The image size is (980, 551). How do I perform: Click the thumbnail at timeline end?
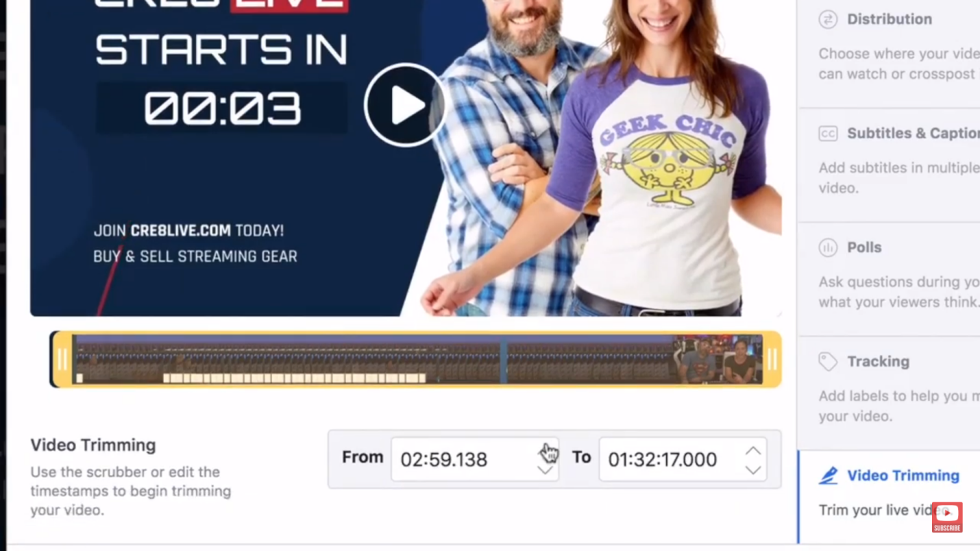click(718, 359)
